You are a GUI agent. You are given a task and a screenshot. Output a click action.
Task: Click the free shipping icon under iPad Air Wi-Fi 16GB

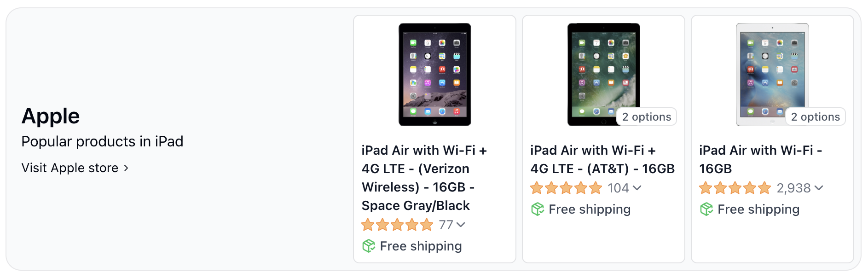[x=706, y=209]
